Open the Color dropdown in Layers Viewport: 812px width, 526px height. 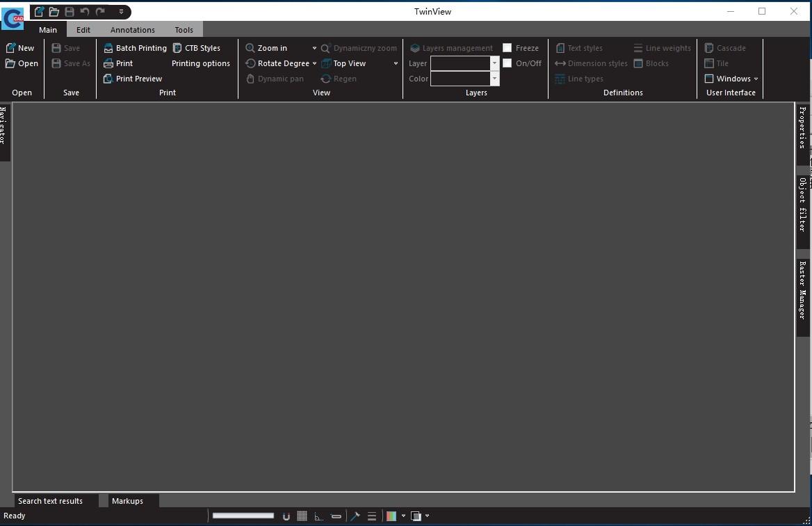pos(494,79)
